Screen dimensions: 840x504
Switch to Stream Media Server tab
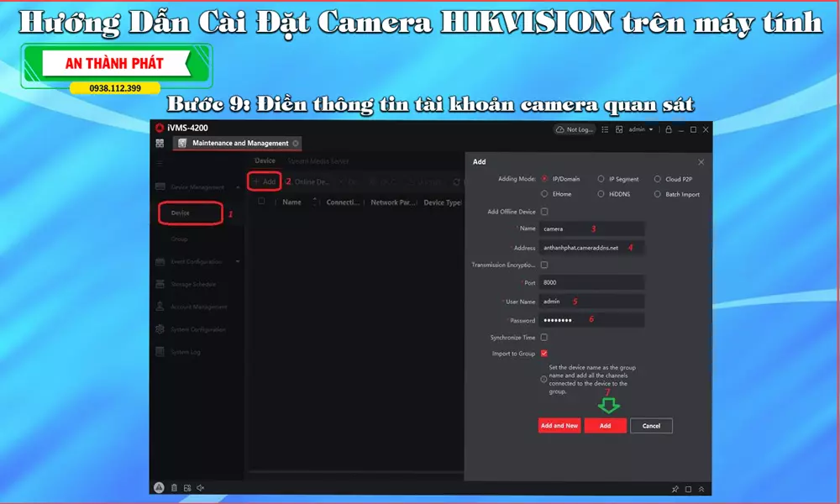(318, 160)
